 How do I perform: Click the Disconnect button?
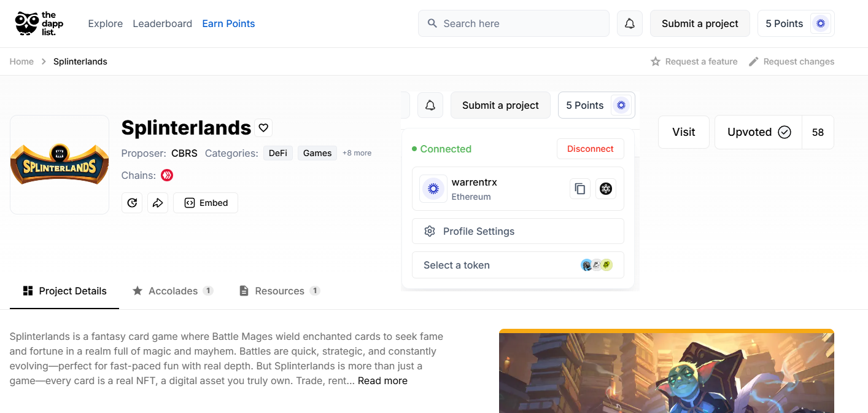(591, 149)
